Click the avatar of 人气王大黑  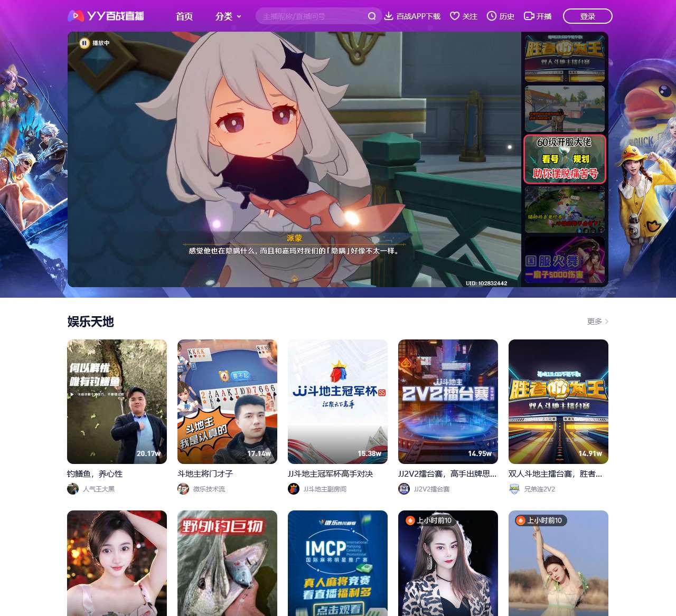click(x=73, y=489)
